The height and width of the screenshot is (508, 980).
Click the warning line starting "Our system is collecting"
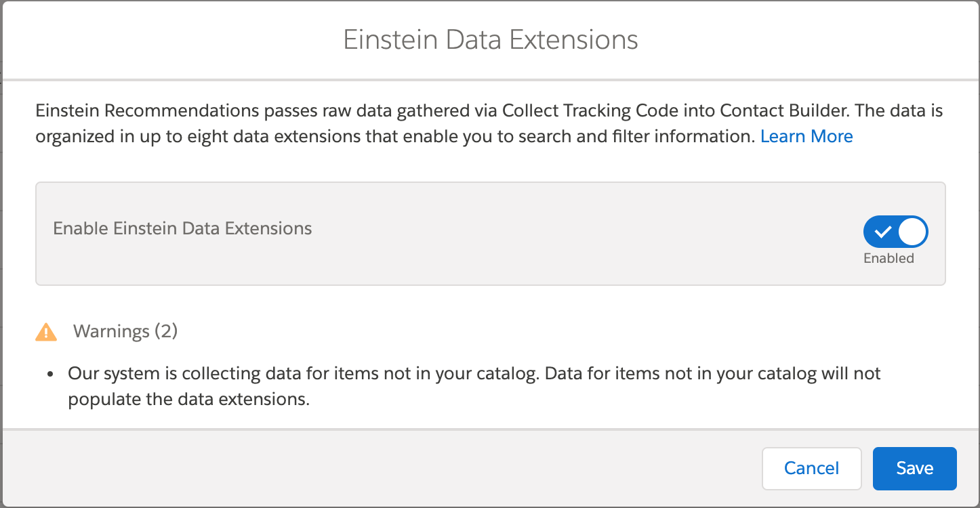point(474,373)
